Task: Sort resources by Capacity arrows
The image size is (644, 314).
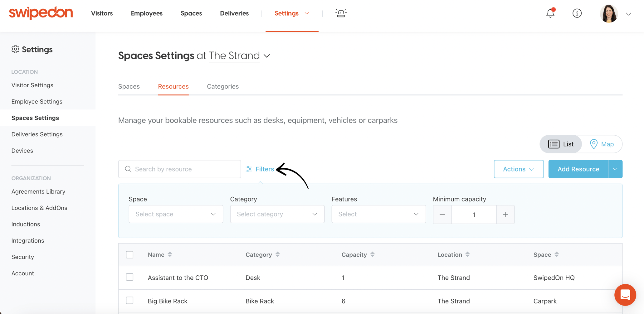Action: (372, 254)
